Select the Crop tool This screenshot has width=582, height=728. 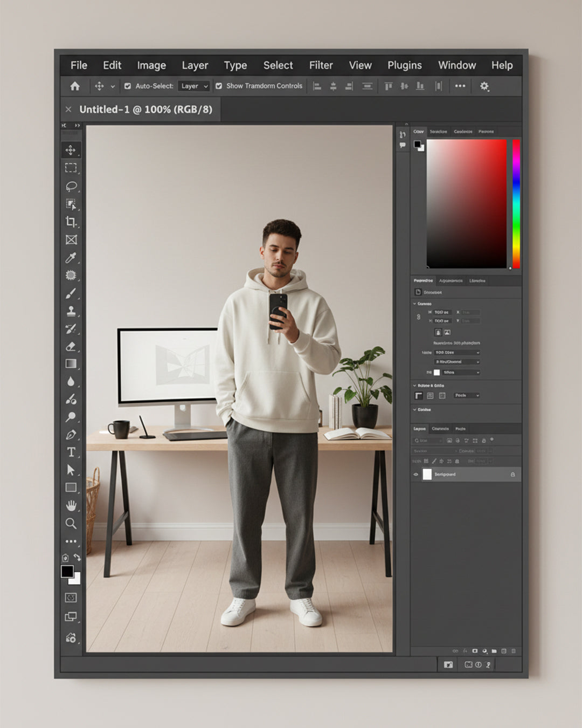click(x=71, y=222)
